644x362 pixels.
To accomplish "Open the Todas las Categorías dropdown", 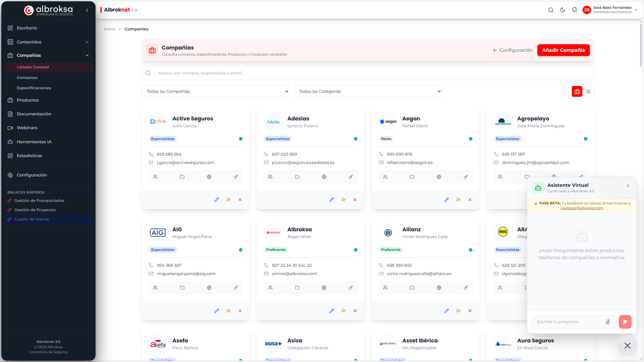I will click(368, 92).
